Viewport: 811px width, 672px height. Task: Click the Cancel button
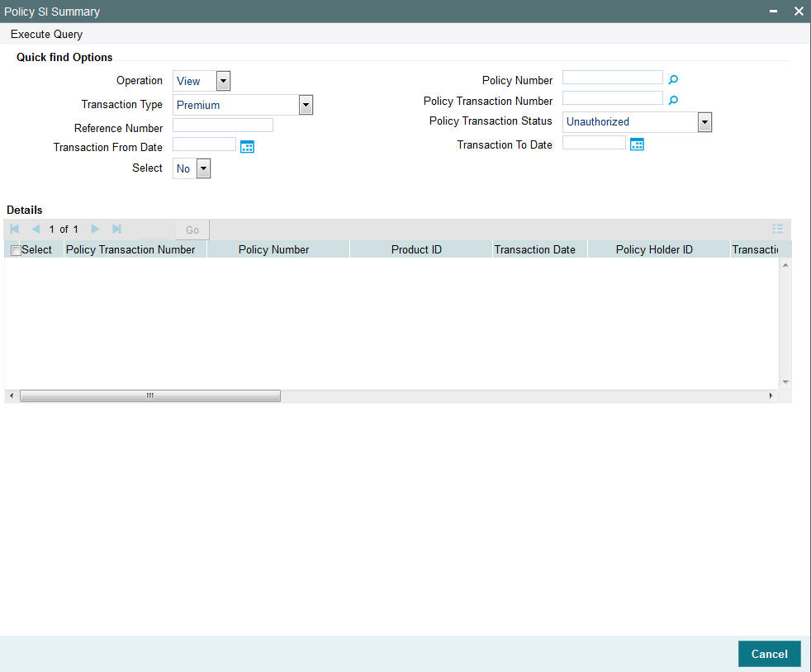point(769,654)
